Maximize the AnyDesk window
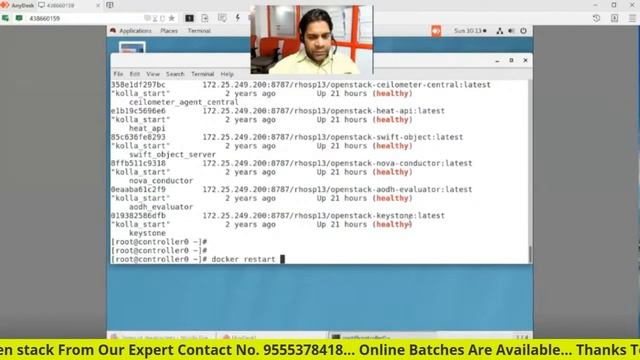Image resolution: width=640 pixels, height=360 pixels. pyautogui.click(x=614, y=5)
